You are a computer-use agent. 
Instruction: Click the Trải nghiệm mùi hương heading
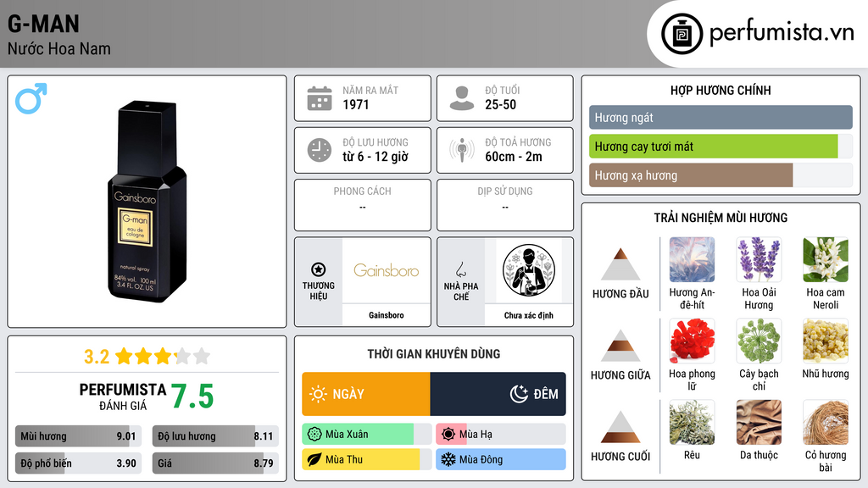721,218
